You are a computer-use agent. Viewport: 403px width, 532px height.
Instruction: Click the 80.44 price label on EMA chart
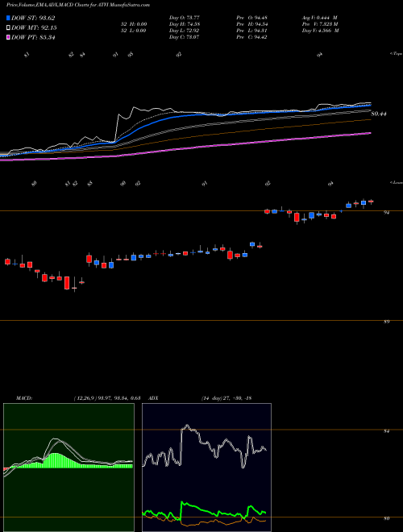pos(379,114)
